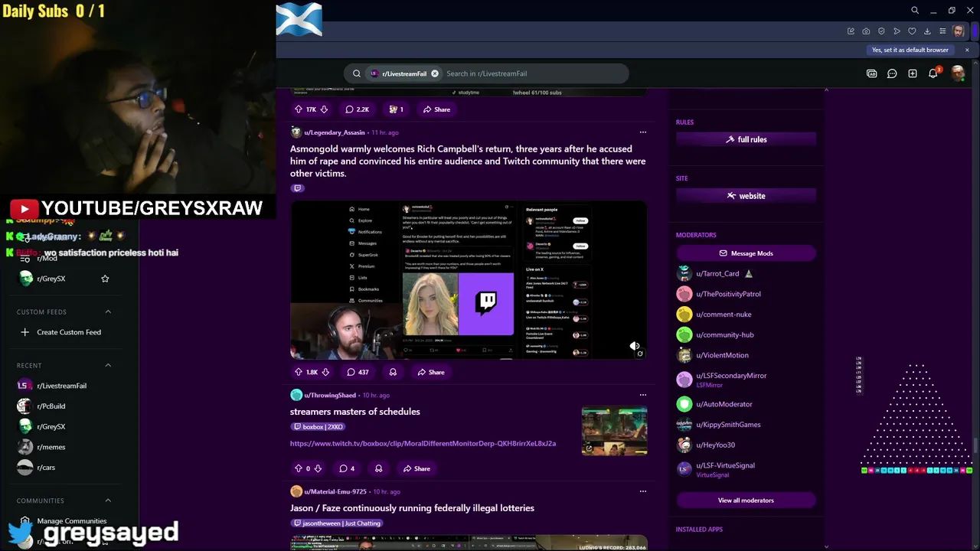Select the boxbox | 2XKO flair tag
The height and width of the screenshot is (551, 980).
click(318, 427)
